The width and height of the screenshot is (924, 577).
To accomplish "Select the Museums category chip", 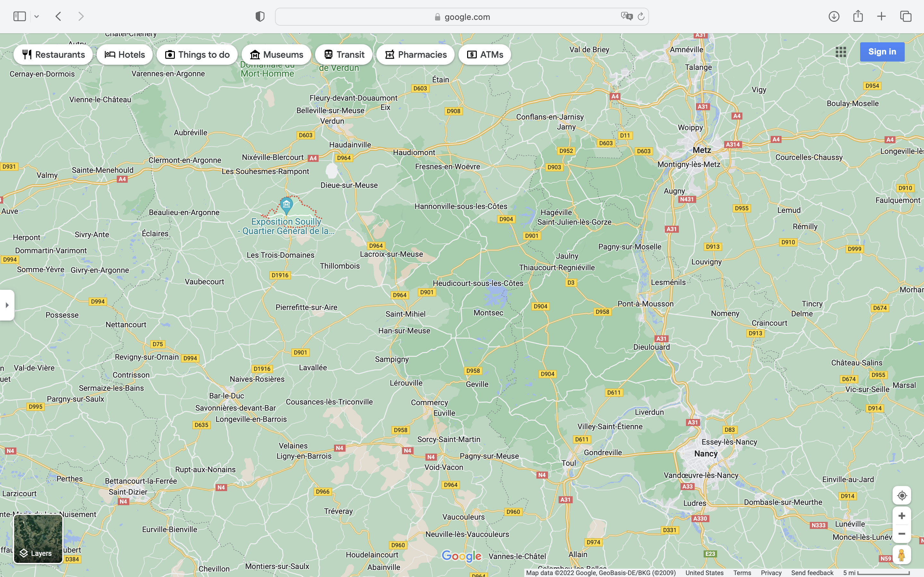I will click(x=276, y=54).
